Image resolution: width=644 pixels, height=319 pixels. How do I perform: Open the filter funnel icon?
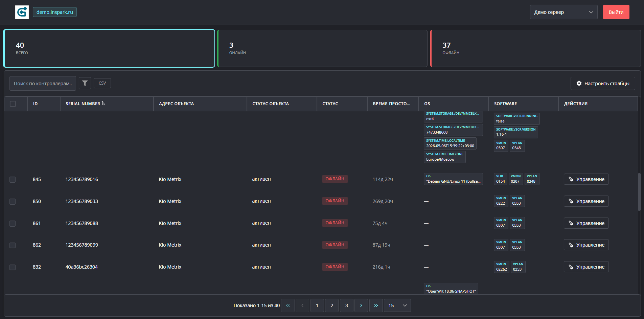click(x=85, y=83)
